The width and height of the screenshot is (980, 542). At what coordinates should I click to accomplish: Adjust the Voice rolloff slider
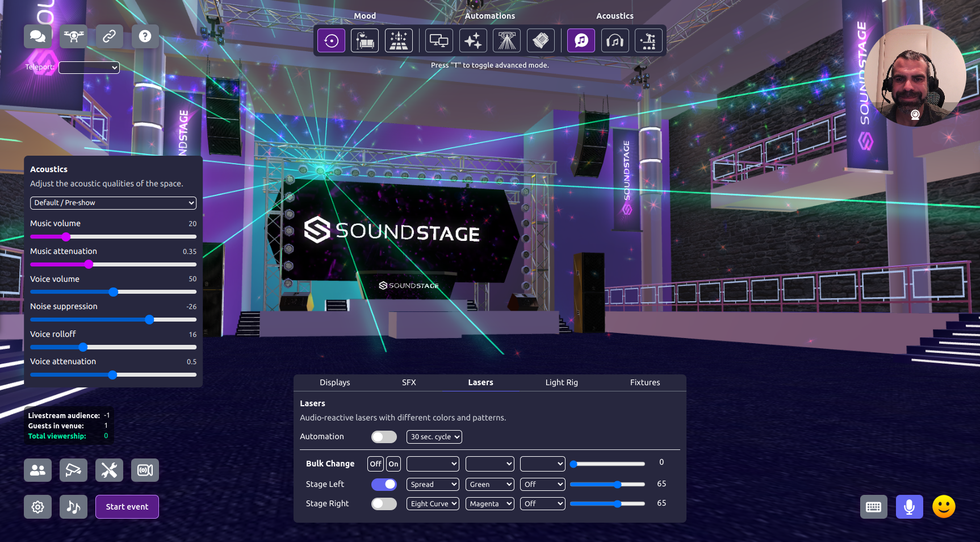click(113, 347)
